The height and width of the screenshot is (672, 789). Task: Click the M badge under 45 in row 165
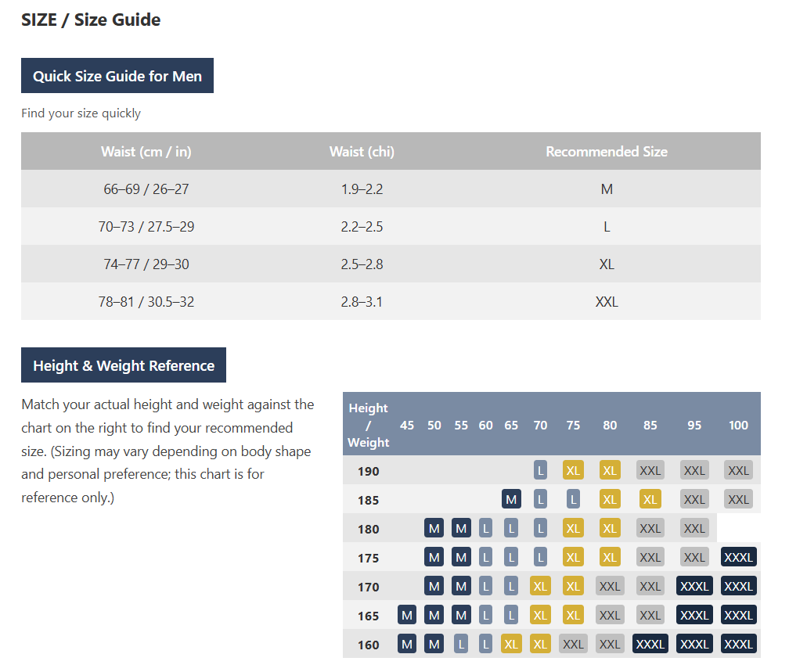tap(407, 615)
